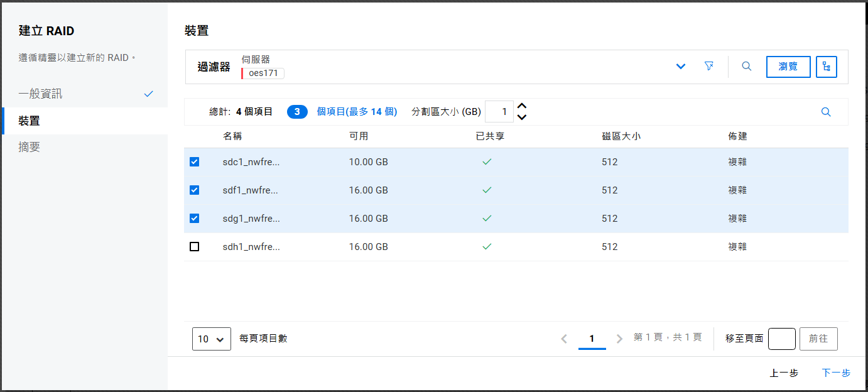Increase partition size with up arrow

coord(521,107)
